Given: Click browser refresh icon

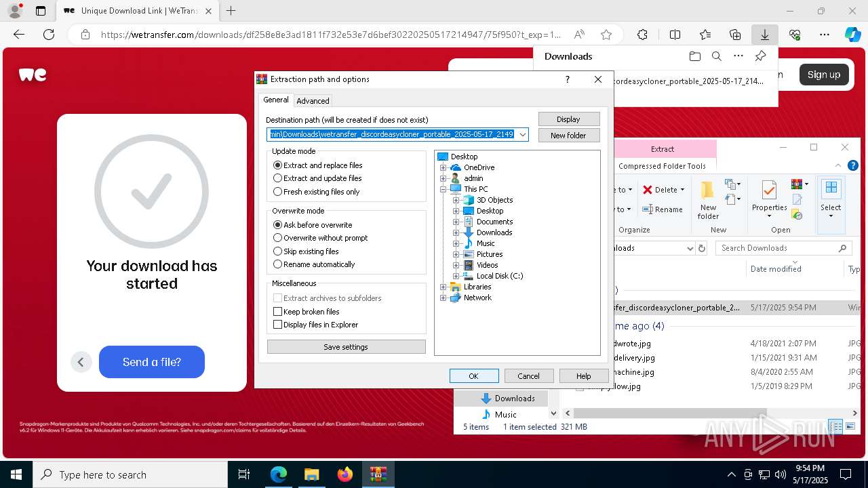Looking at the screenshot, I should pyautogui.click(x=49, y=35).
